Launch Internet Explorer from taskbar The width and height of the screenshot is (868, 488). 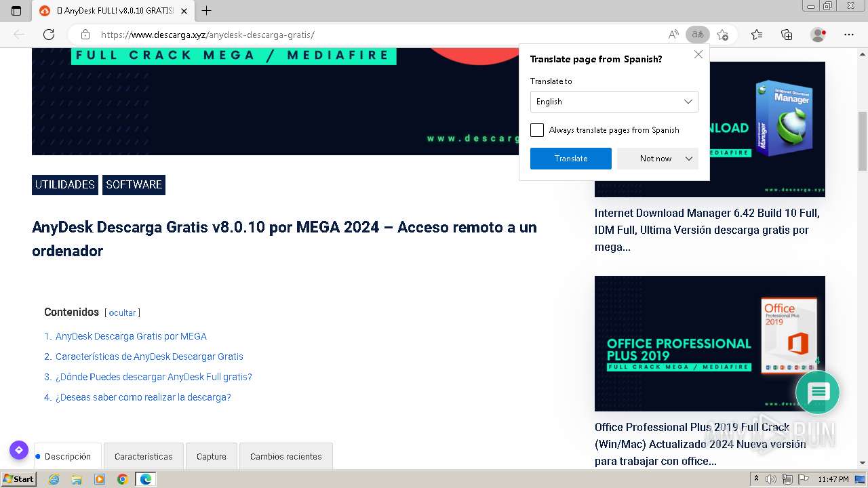[x=54, y=479]
